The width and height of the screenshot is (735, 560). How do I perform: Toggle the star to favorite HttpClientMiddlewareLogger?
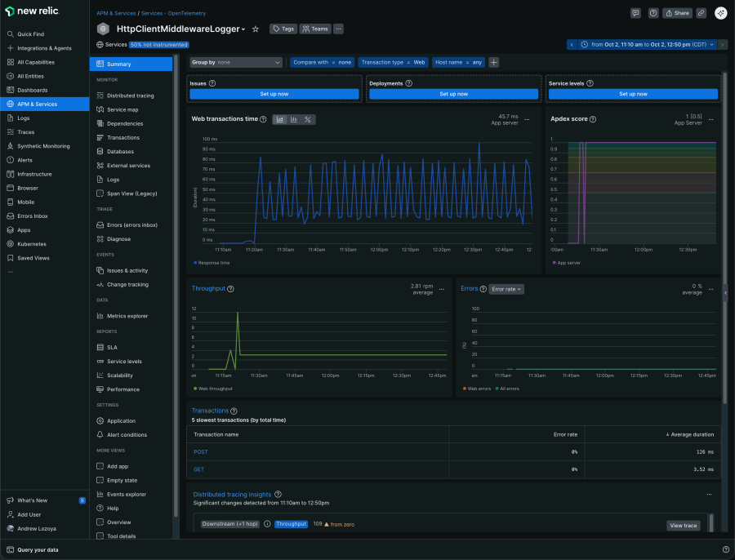pyautogui.click(x=256, y=29)
